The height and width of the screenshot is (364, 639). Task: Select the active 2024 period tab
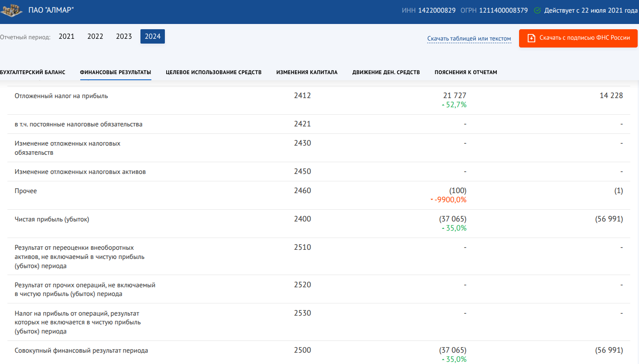point(153,37)
